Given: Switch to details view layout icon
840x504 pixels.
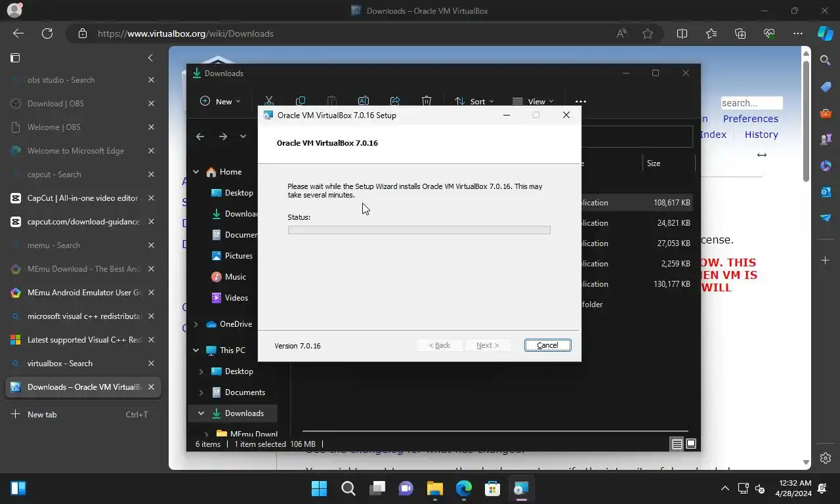Looking at the screenshot, I should 677,444.
